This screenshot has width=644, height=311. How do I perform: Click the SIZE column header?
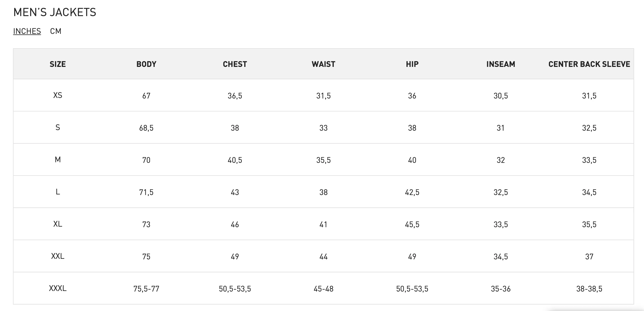coord(58,64)
